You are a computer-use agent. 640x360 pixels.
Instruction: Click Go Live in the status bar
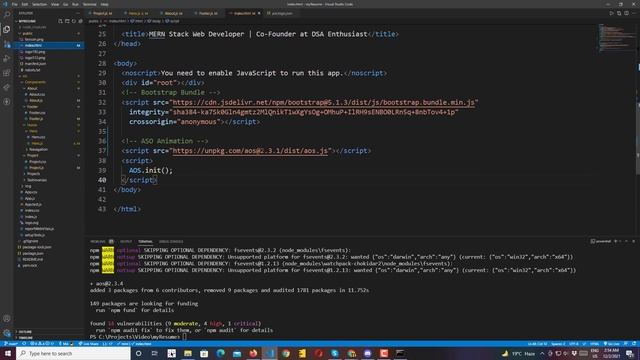tap(611, 344)
